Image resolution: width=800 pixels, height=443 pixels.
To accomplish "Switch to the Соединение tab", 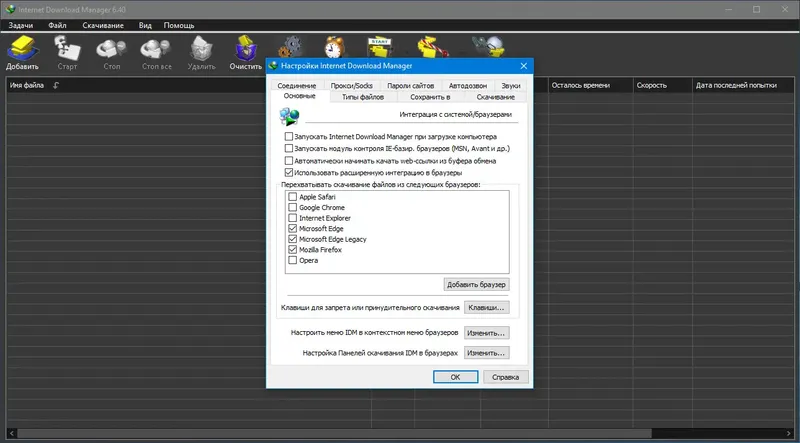I will tap(297, 86).
